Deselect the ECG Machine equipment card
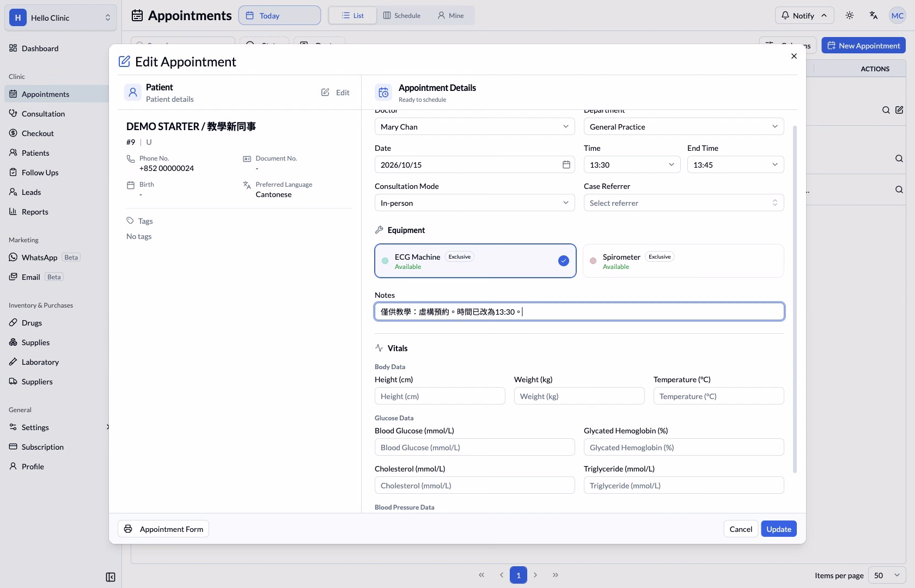Screen dimensions: 915x588 coord(475,261)
